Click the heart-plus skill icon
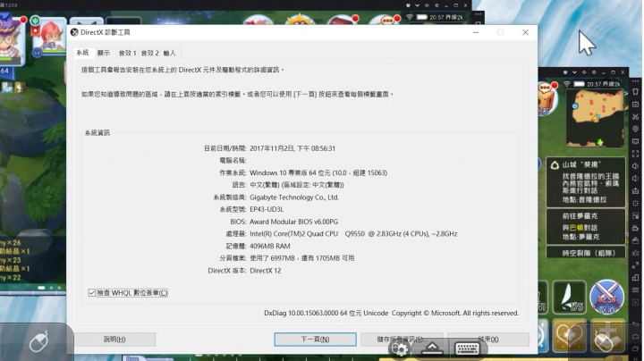This screenshot has height=361, width=644. [x=569, y=336]
